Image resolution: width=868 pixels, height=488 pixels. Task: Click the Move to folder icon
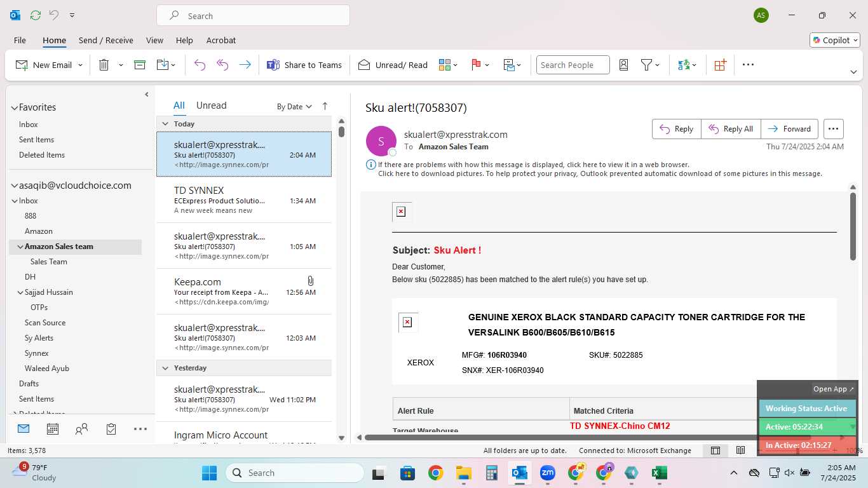(163, 65)
